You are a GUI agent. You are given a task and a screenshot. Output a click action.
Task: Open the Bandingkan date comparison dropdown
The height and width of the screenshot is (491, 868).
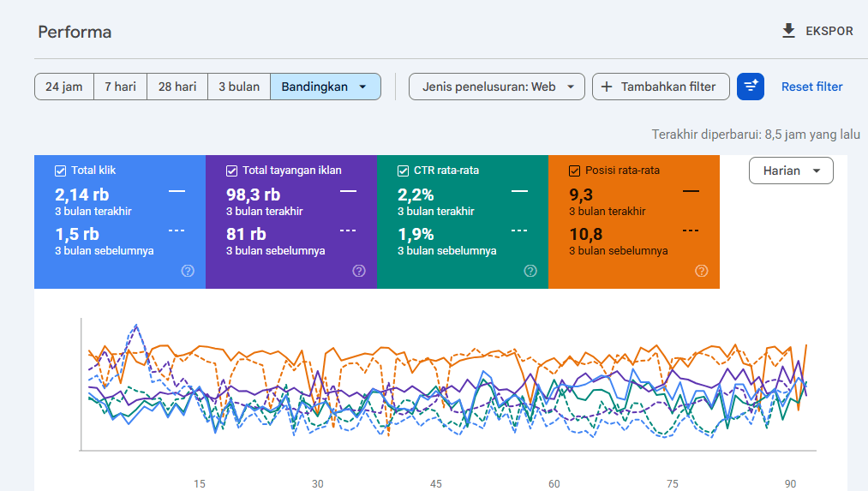pyautogui.click(x=326, y=87)
